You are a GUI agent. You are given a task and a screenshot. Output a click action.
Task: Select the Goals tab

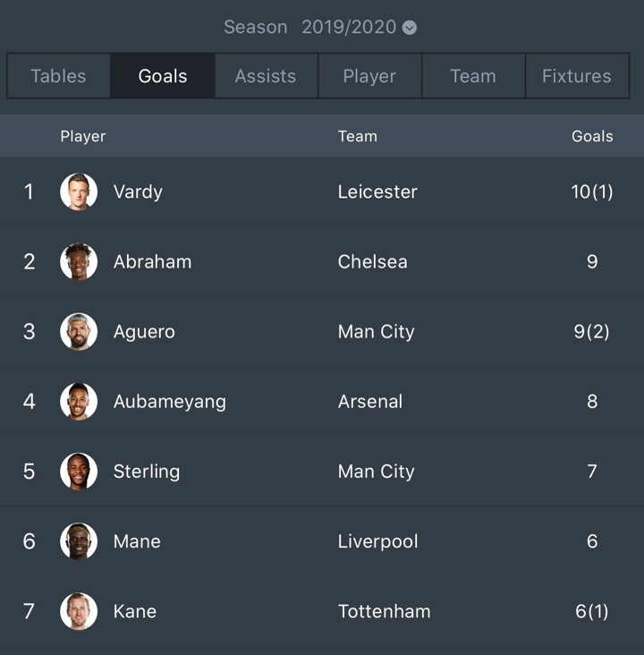pyautogui.click(x=163, y=75)
